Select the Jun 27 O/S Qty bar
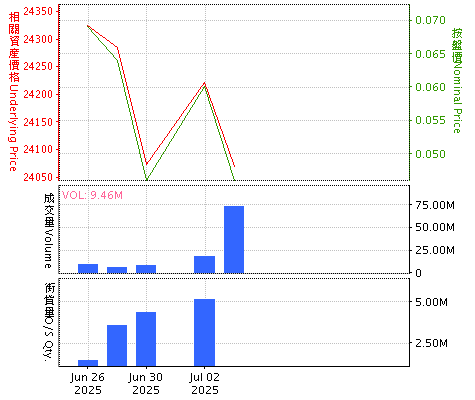 117,346
